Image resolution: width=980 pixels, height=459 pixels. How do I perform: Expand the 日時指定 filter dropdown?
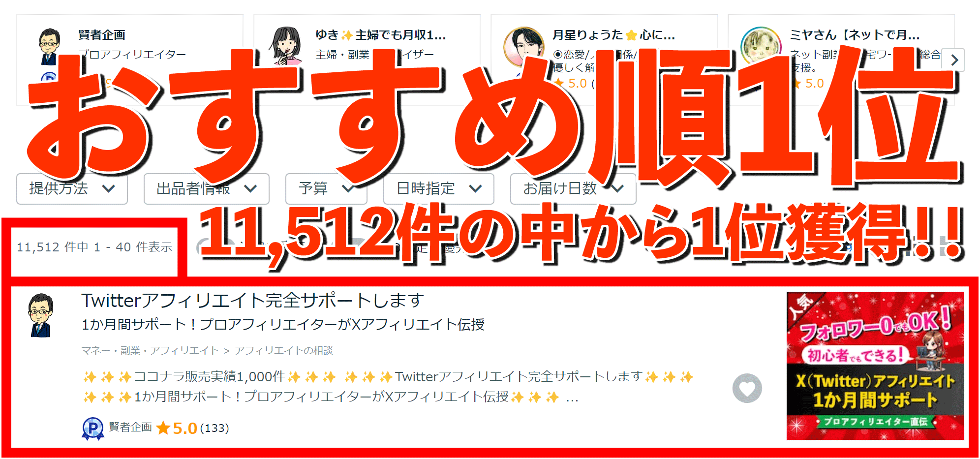coord(438,188)
